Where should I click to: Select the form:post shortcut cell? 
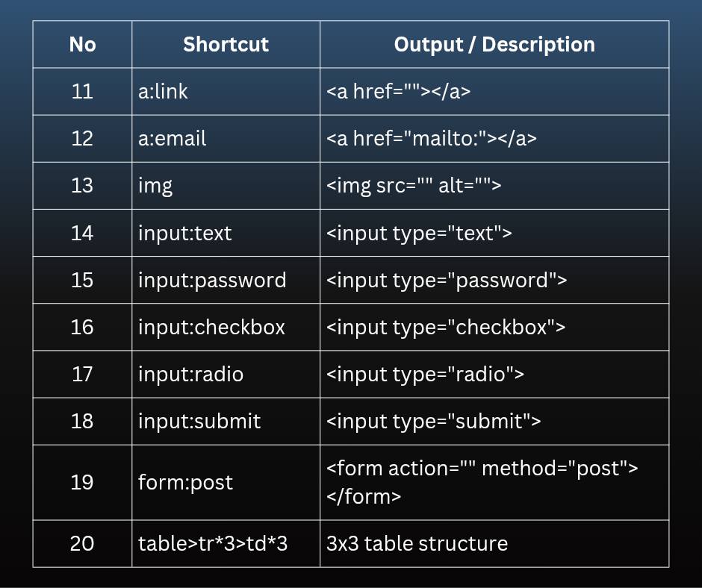tap(226, 482)
